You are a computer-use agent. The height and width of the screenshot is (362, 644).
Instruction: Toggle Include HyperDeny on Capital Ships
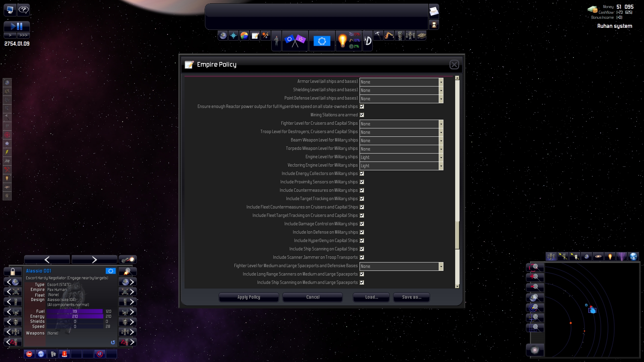coord(362,241)
